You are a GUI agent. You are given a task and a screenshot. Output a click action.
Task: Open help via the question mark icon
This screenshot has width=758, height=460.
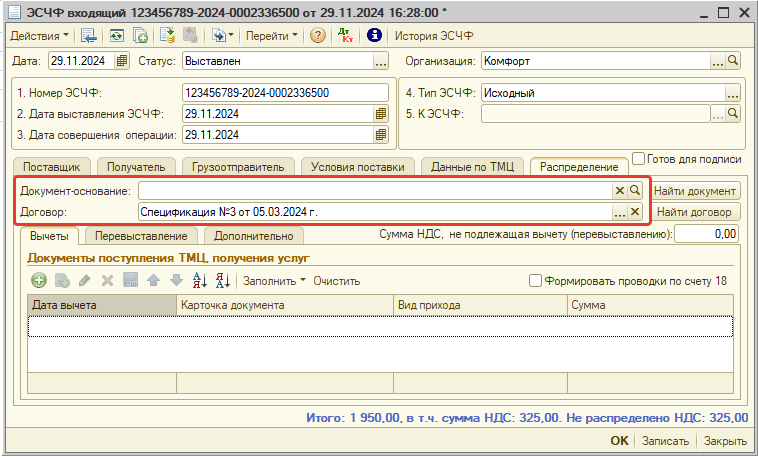tap(318, 35)
